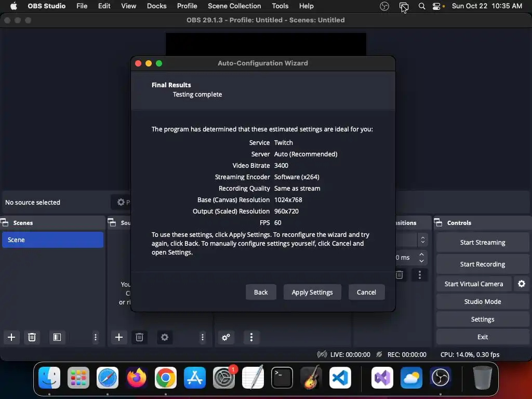This screenshot has width=532, height=399.
Task: Open the Profile menu
Action: [x=187, y=6]
